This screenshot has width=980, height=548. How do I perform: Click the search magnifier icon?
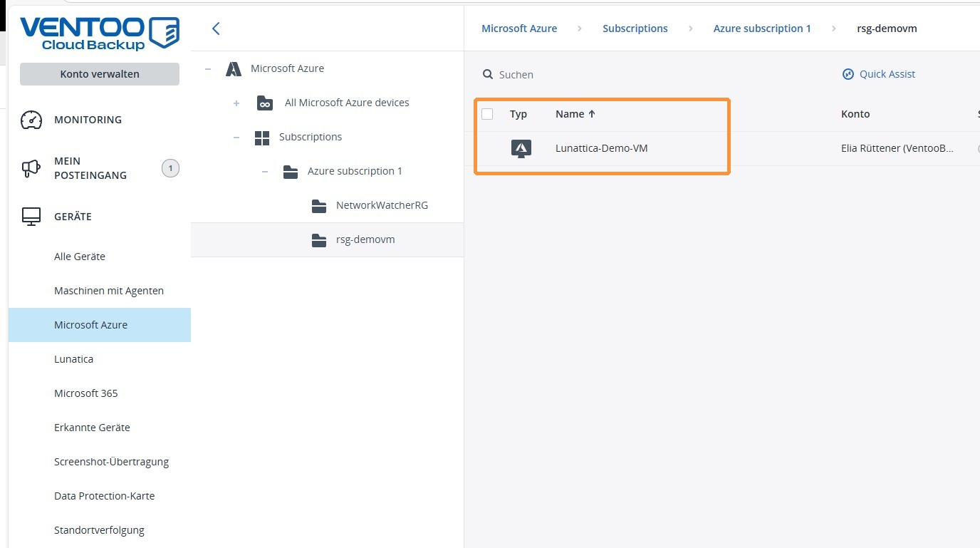[488, 74]
